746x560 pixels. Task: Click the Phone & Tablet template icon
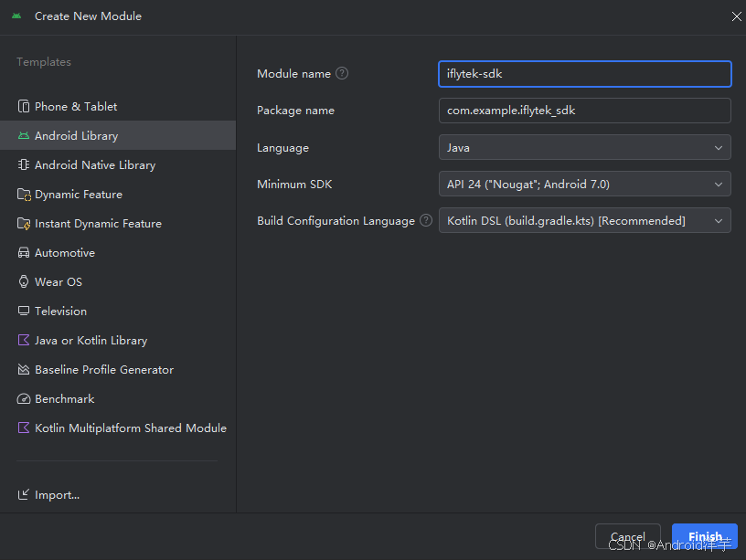tap(24, 107)
